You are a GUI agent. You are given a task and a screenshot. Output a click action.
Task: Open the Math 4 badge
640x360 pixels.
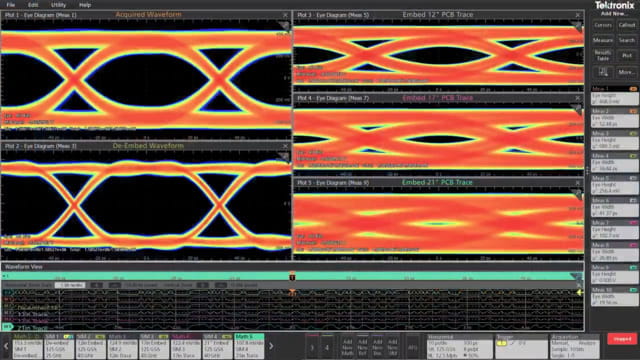(x=186, y=347)
